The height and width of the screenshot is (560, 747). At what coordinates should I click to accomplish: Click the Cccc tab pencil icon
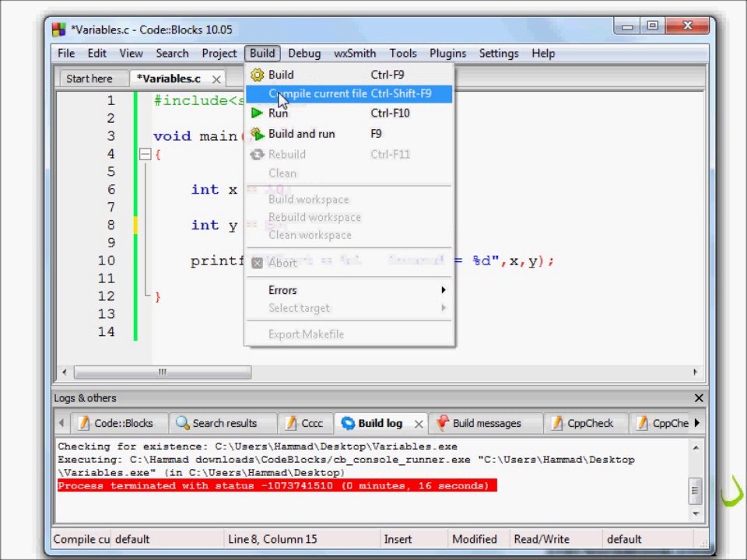coord(290,423)
